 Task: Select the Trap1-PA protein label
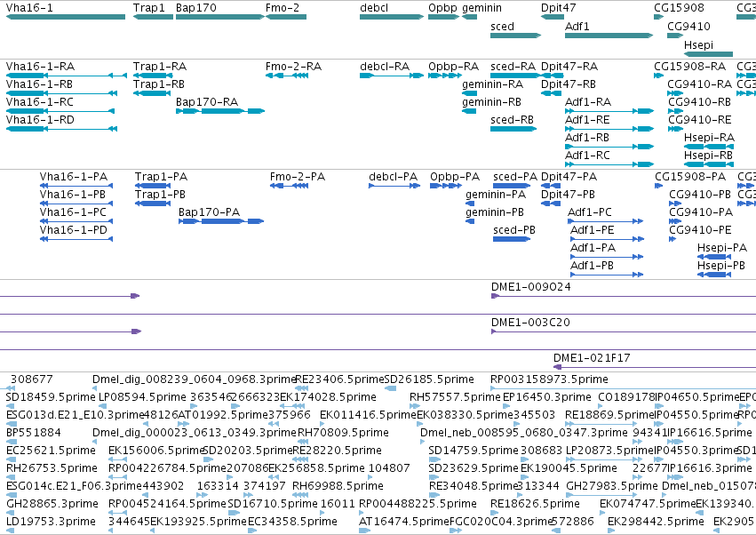[x=161, y=177]
